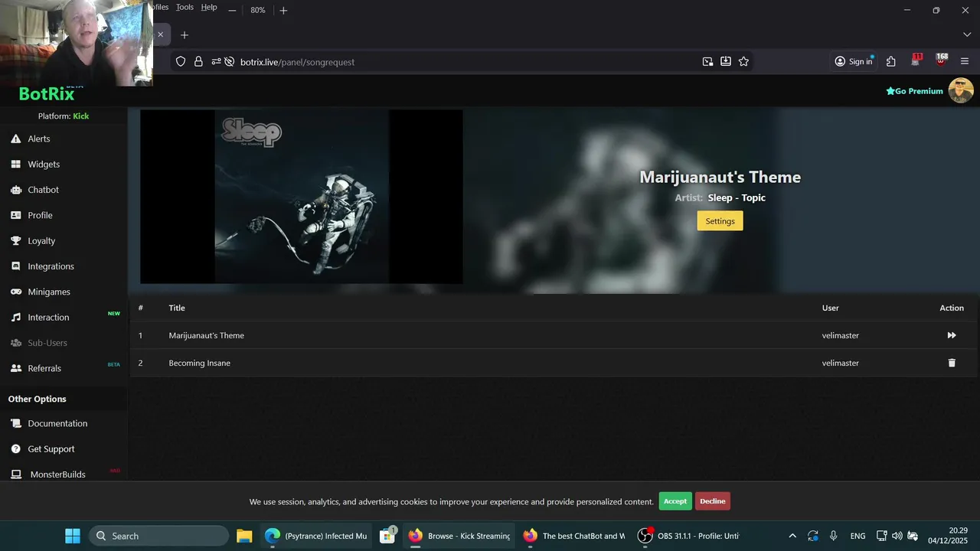Expand the list all tabs chevron
This screenshot has height=551, width=980.
click(967, 34)
